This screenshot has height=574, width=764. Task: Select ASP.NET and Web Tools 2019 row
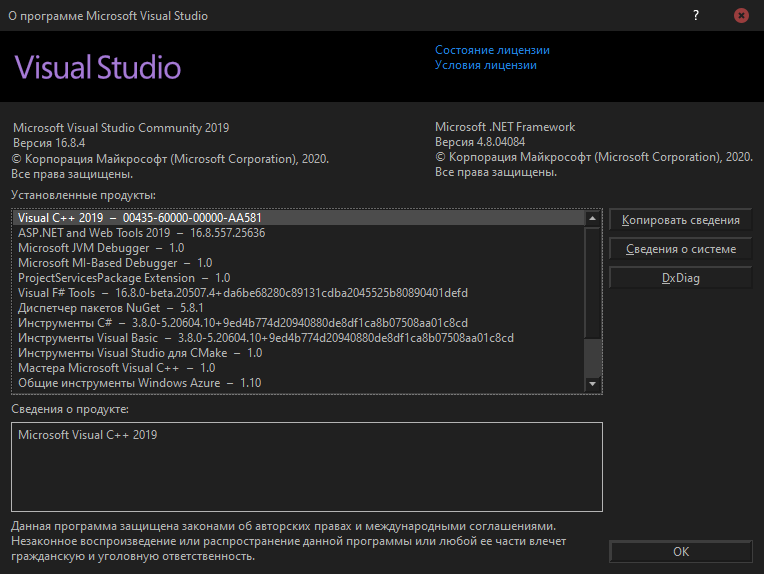300,233
